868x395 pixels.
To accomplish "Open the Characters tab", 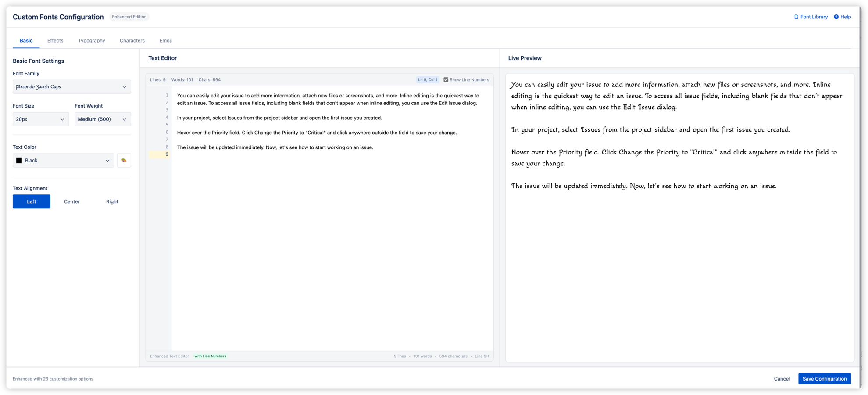I will [x=132, y=40].
